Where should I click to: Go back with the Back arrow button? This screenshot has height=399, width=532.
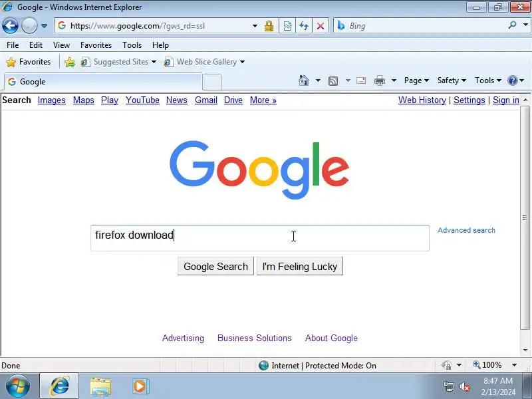tap(10, 26)
